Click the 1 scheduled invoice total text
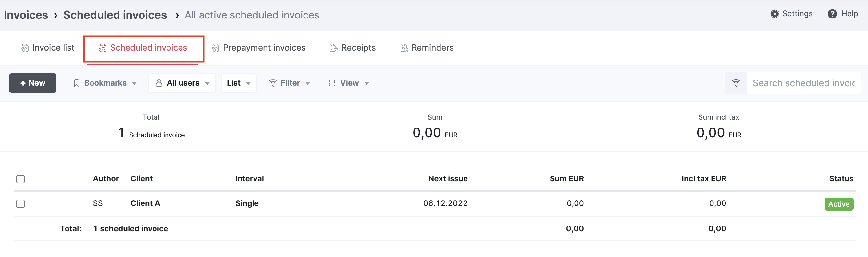 coord(131,229)
